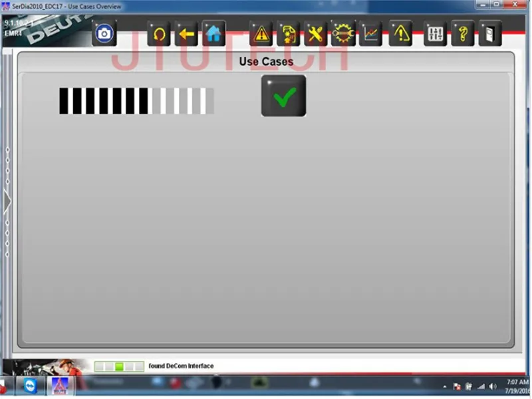Click the gear with wrench icon

click(343, 34)
